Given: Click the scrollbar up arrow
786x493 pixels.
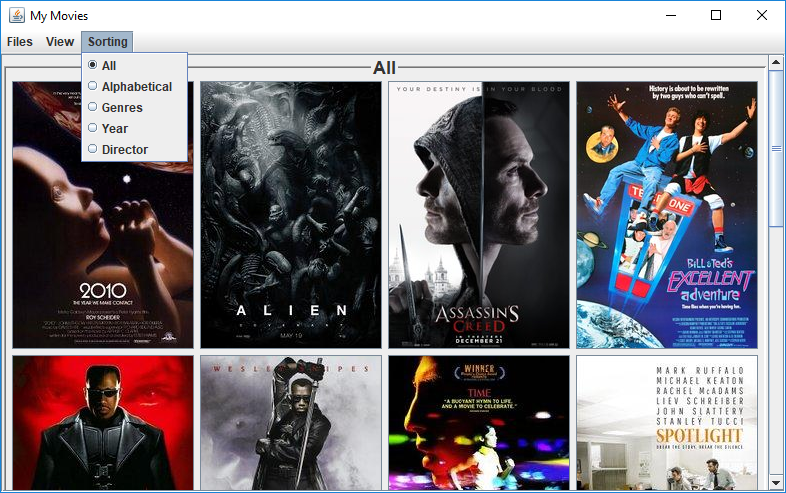Looking at the screenshot, I should tap(775, 63).
